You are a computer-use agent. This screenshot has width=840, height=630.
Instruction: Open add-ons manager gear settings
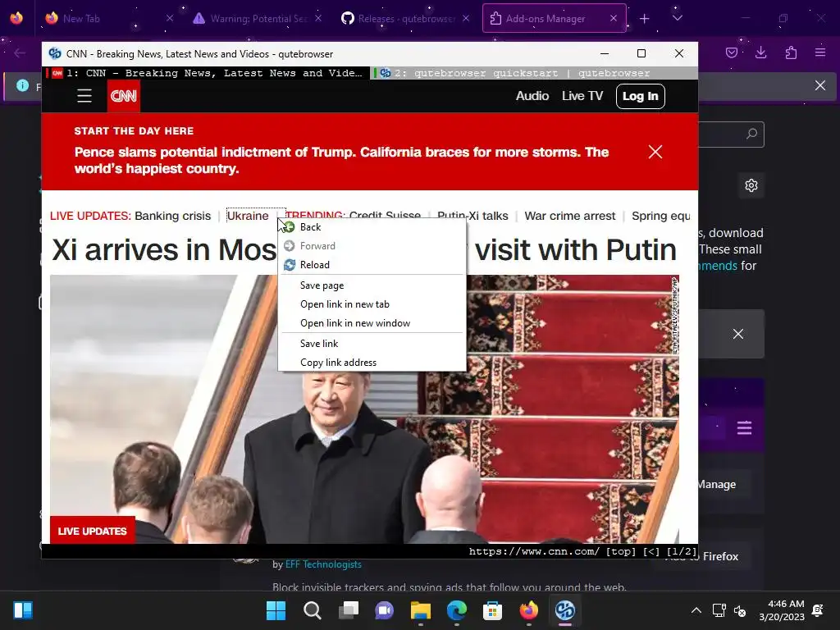[x=751, y=185]
